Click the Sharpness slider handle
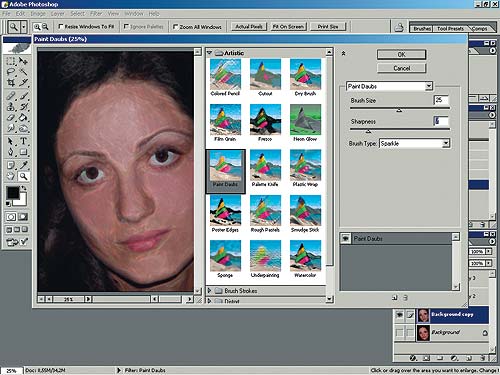This screenshot has height=375, width=500. point(368,131)
